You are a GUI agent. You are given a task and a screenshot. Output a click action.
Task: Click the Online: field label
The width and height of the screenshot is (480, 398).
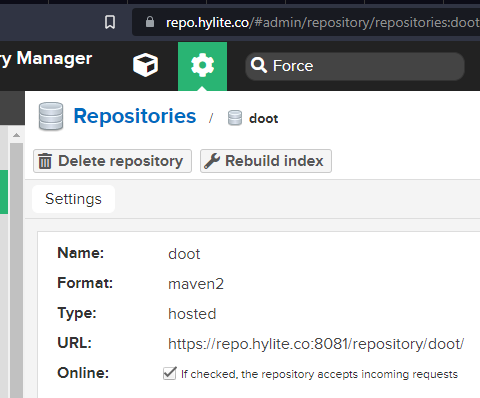click(x=83, y=373)
